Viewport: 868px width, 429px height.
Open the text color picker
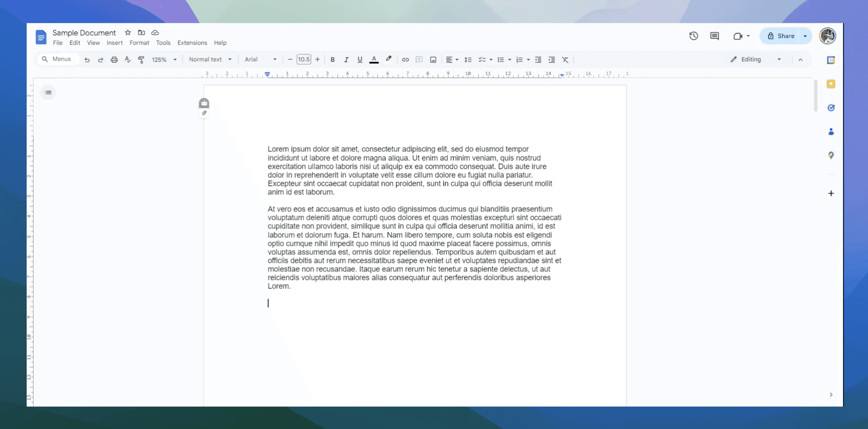click(x=374, y=59)
